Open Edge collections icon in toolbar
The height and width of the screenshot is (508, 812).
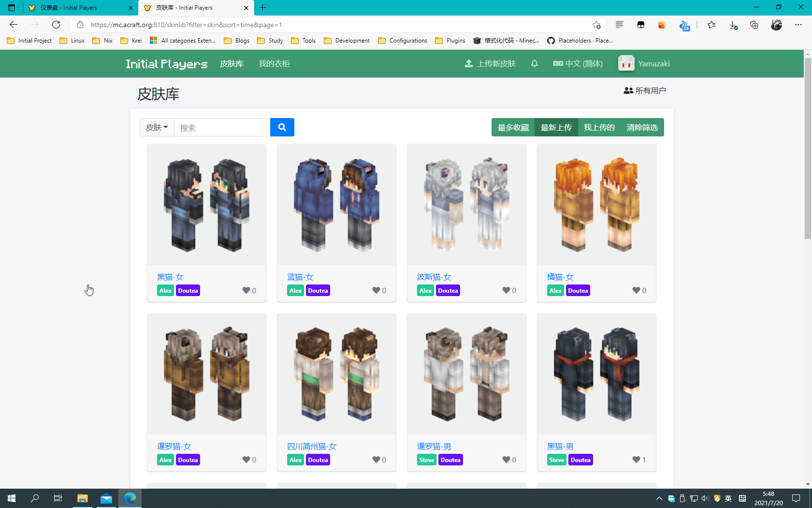point(754,25)
